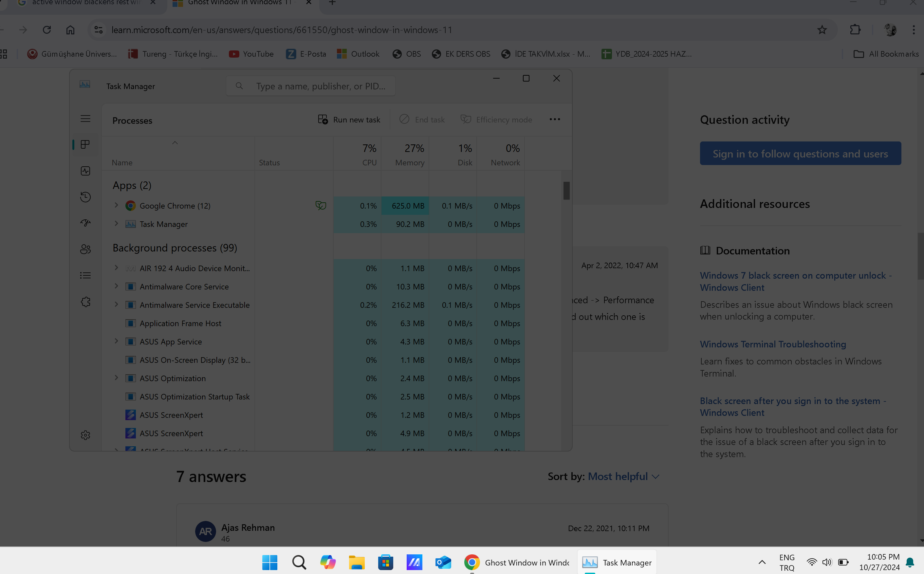Open Black screen after you sign in link
This screenshot has width=924, height=574.
coord(793,407)
